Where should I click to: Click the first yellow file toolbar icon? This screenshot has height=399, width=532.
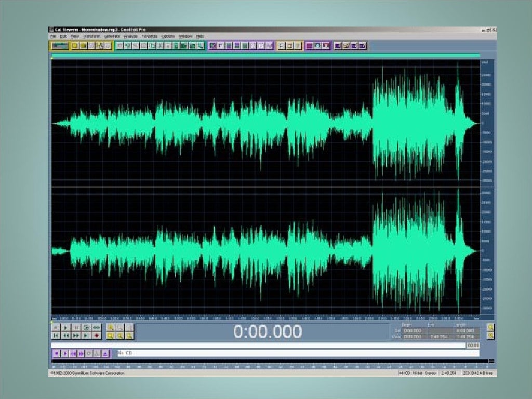(x=75, y=46)
